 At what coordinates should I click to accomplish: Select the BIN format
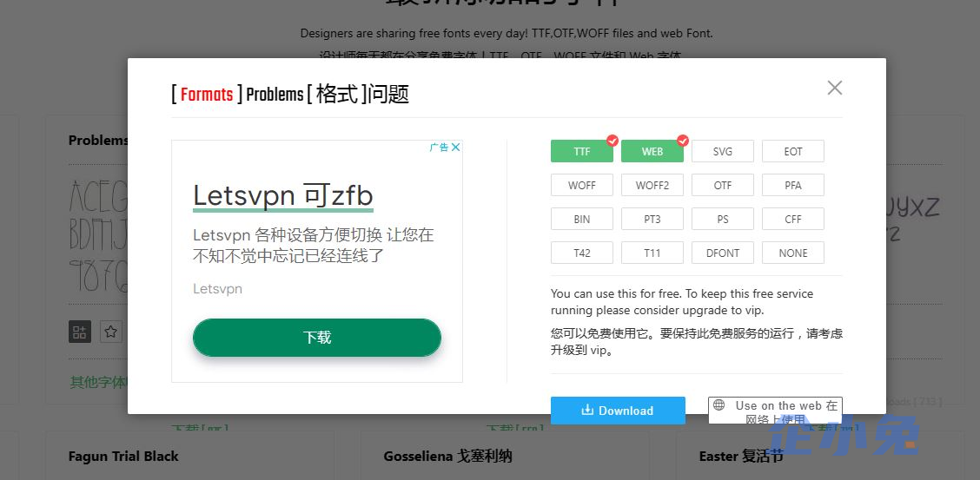pyautogui.click(x=582, y=219)
